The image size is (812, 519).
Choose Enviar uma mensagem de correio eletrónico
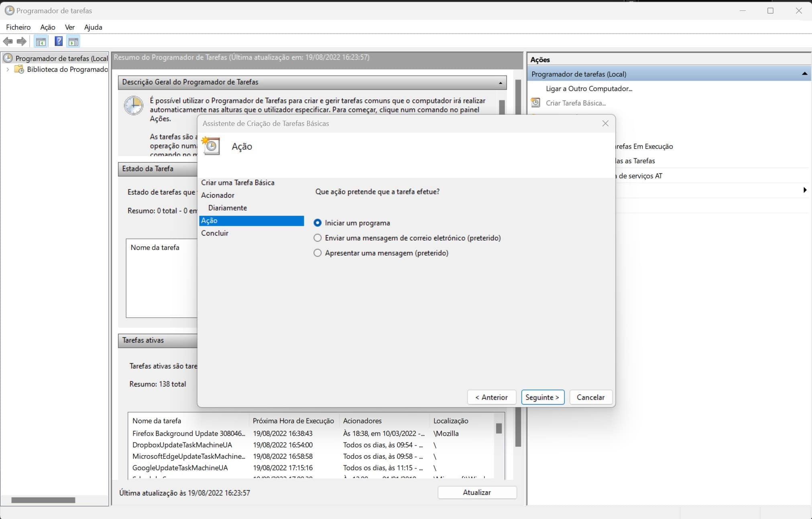[x=317, y=238]
